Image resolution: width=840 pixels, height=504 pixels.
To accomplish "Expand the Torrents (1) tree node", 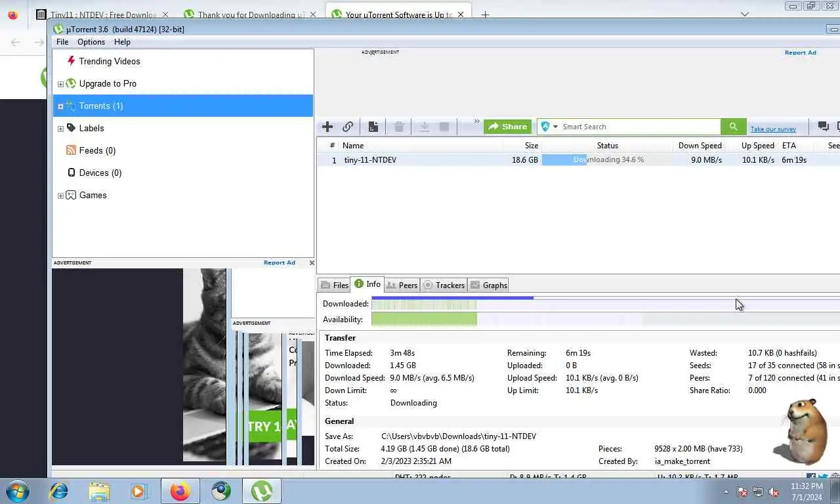I will (x=60, y=106).
